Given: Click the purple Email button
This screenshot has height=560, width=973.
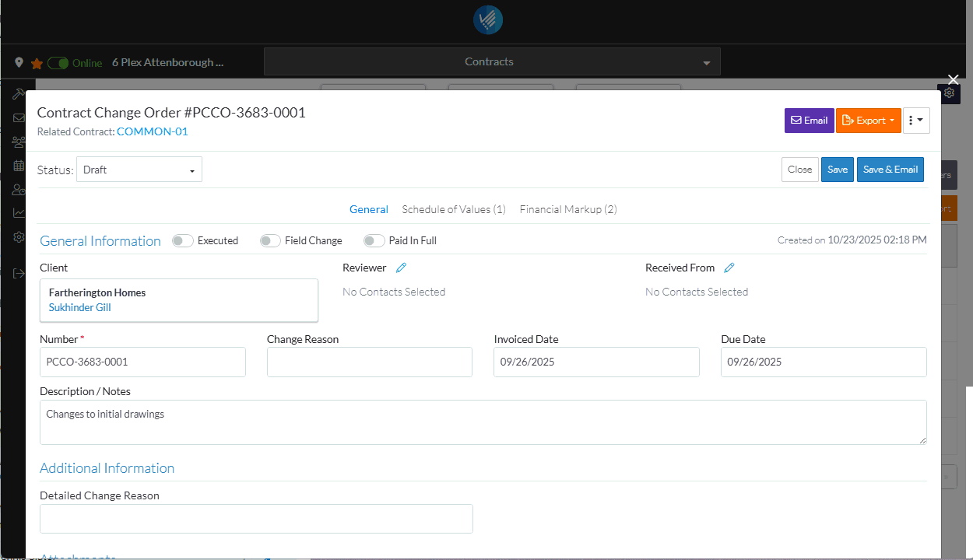Looking at the screenshot, I should (x=810, y=121).
